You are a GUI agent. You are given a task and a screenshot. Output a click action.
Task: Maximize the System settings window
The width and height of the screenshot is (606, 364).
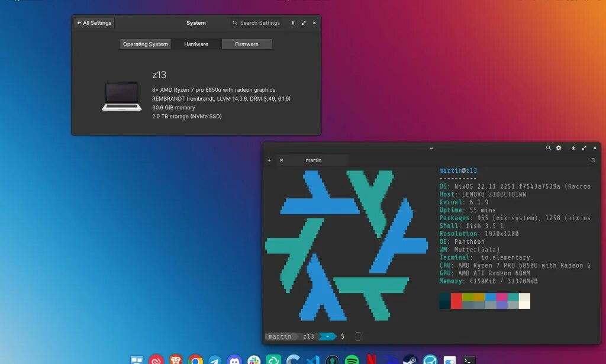click(x=304, y=23)
